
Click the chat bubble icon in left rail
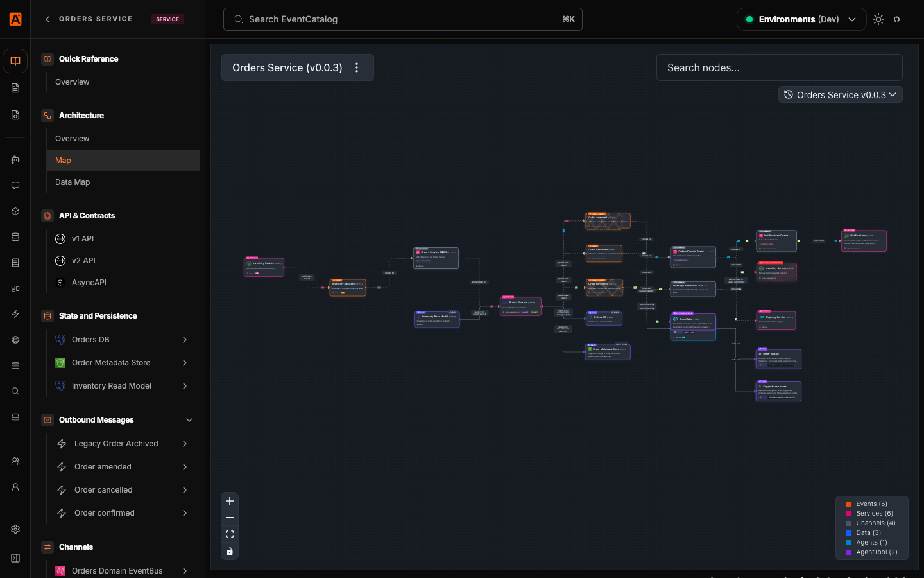(15, 186)
